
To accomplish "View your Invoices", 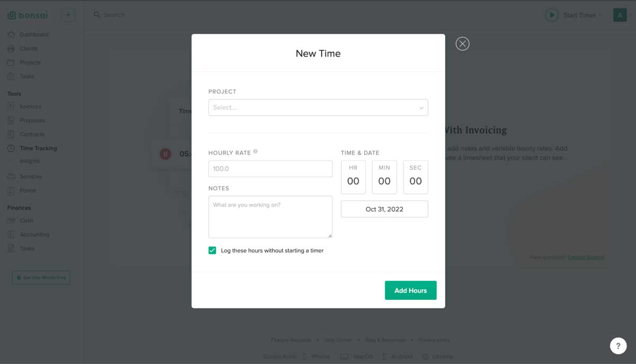I will pos(31,106).
